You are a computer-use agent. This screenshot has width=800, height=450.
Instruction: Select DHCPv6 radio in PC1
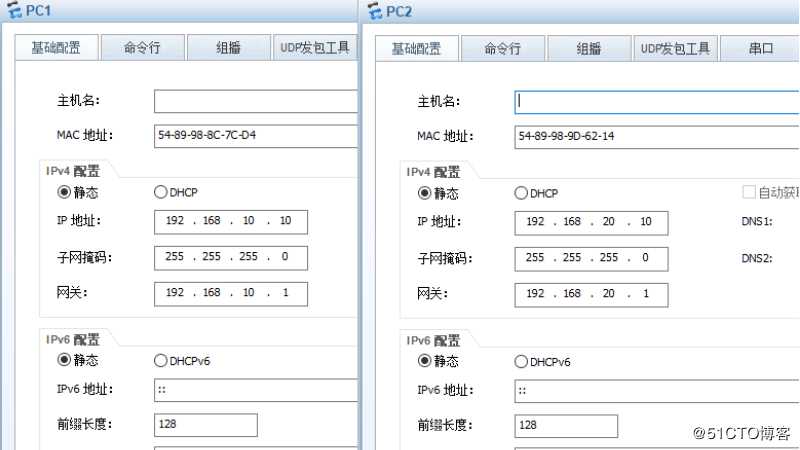click(x=160, y=361)
